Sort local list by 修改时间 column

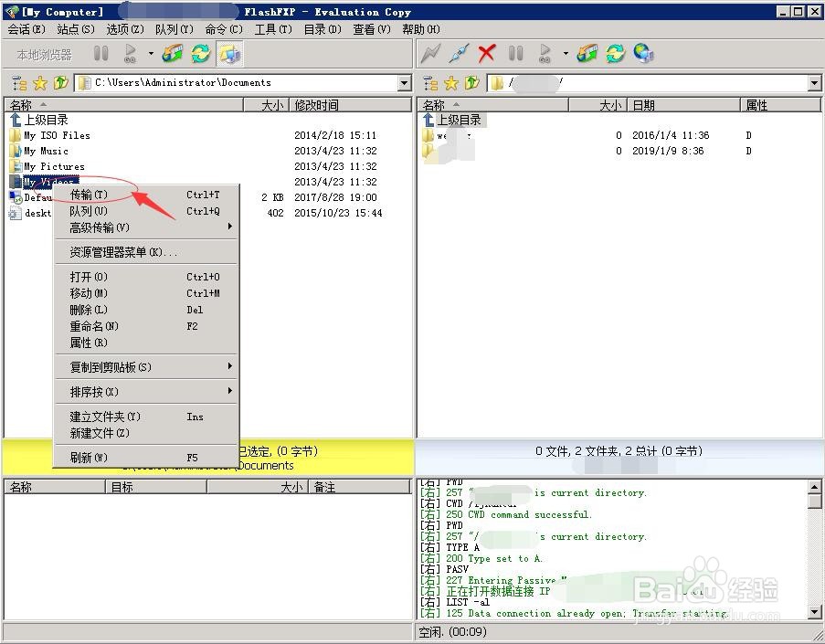pos(350,105)
